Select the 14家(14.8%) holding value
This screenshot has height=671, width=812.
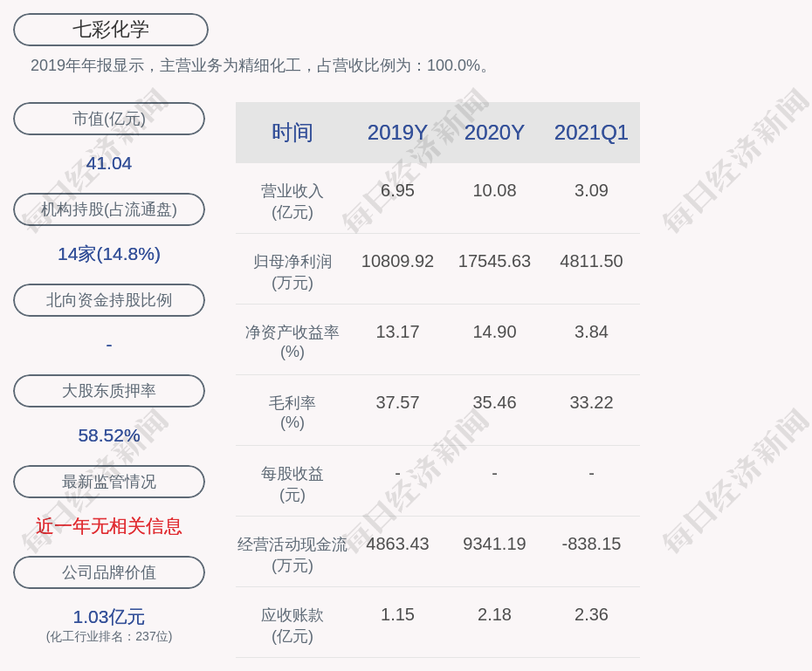click(x=109, y=254)
